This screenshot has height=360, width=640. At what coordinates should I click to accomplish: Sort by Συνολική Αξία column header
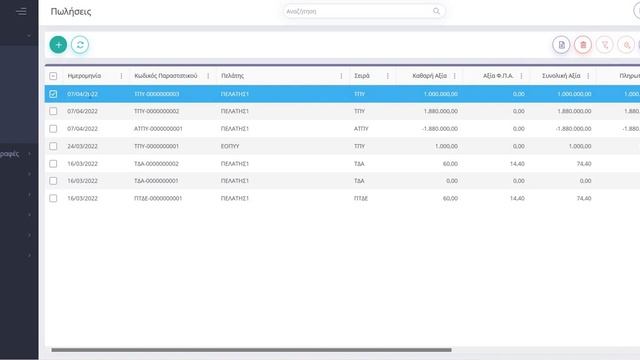tap(561, 76)
